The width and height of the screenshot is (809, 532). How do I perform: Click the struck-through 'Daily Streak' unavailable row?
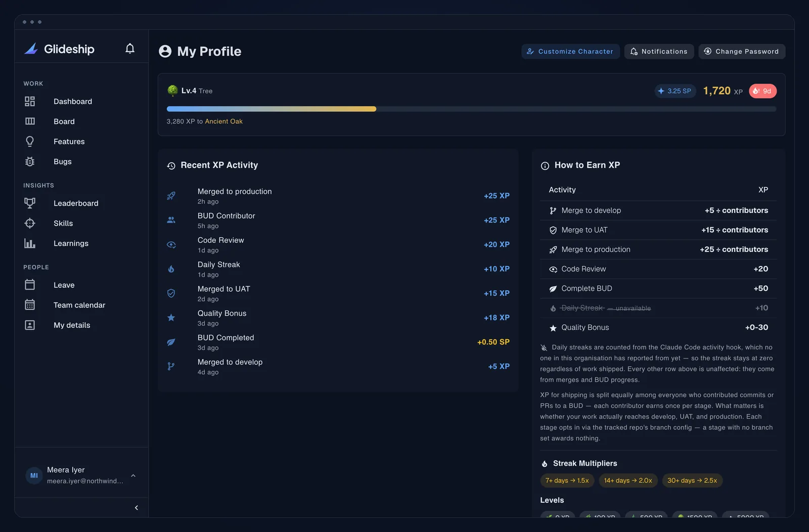coord(658,308)
